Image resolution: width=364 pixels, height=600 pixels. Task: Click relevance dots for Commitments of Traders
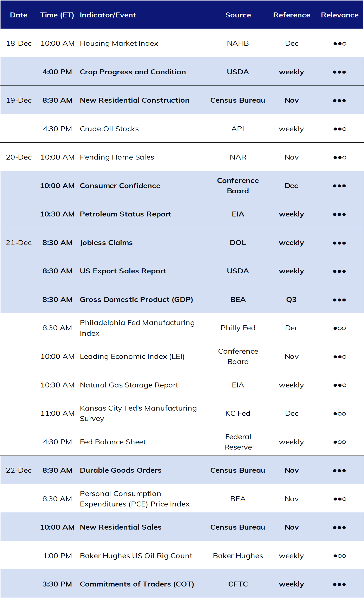click(339, 584)
